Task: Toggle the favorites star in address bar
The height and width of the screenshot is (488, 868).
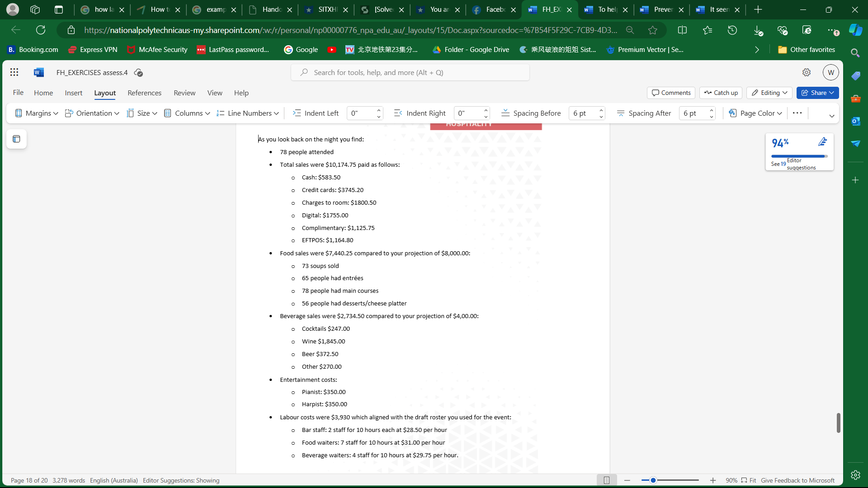Action: point(653,30)
